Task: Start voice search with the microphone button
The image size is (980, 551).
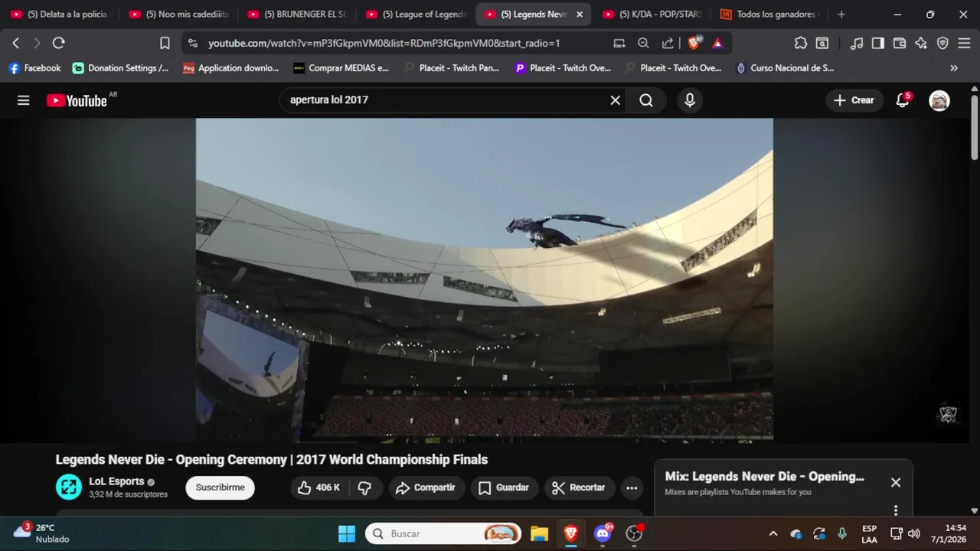Action: click(x=690, y=100)
